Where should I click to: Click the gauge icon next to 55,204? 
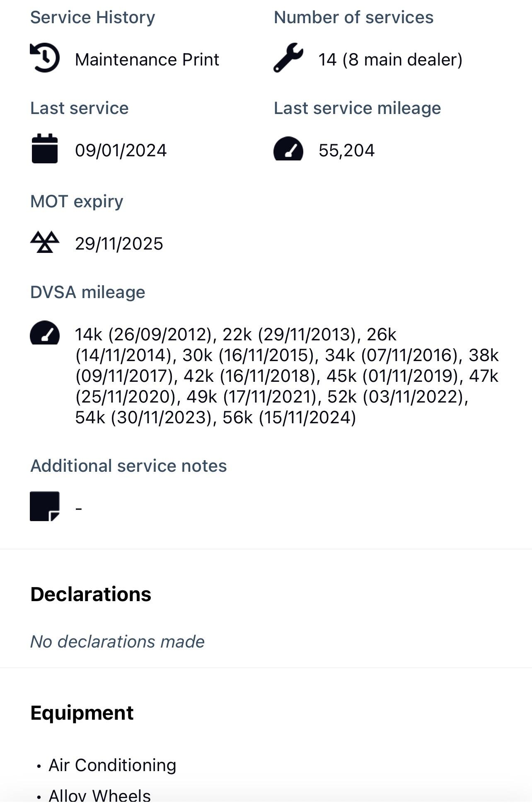pyautogui.click(x=288, y=149)
